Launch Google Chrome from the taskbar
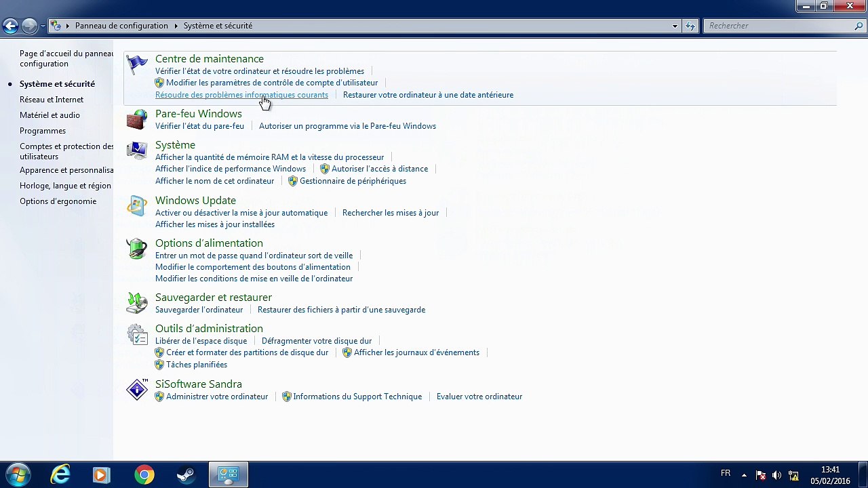This screenshot has height=488, width=868. point(144,474)
